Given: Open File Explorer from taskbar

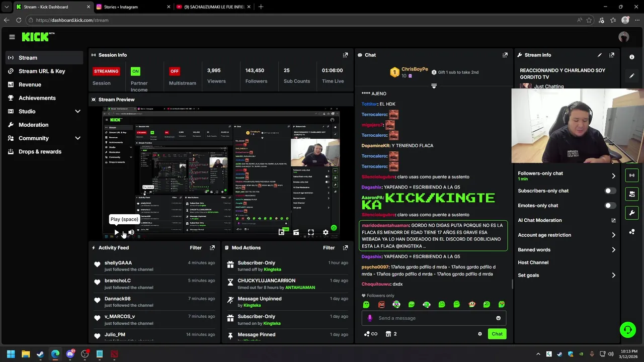Looking at the screenshot, I should click(x=26, y=354).
